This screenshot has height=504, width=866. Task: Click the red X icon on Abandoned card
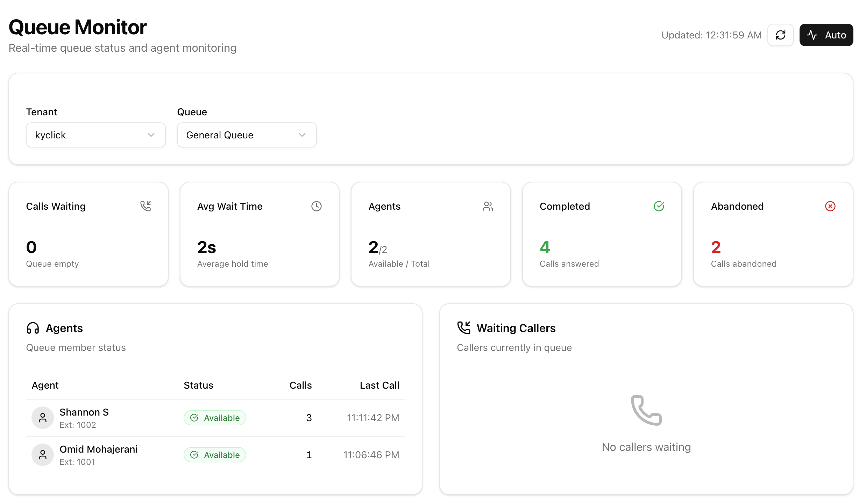point(830,206)
